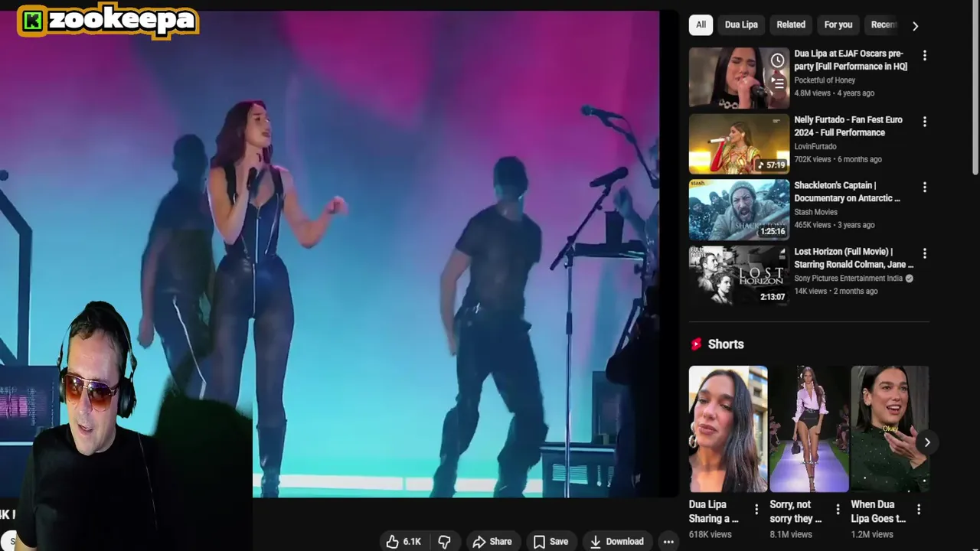Click the dislike thumbs-down icon
The width and height of the screenshot is (980, 551).
[x=445, y=541]
